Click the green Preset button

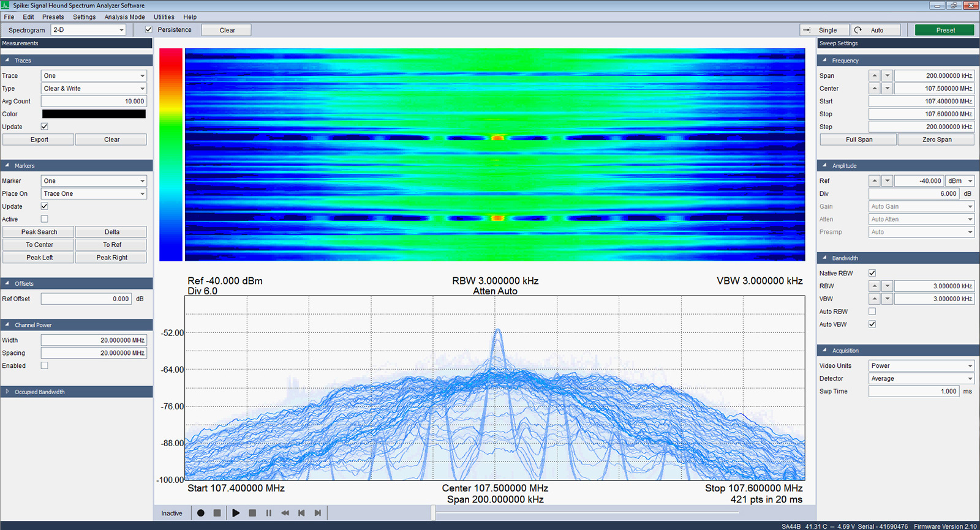point(944,30)
